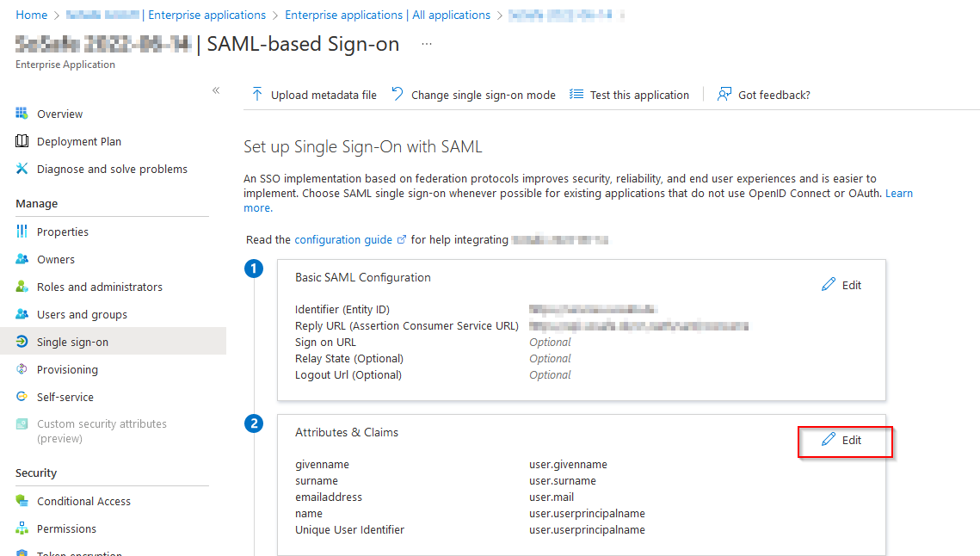
Task: Click the Home breadcrumb link
Action: (x=32, y=15)
